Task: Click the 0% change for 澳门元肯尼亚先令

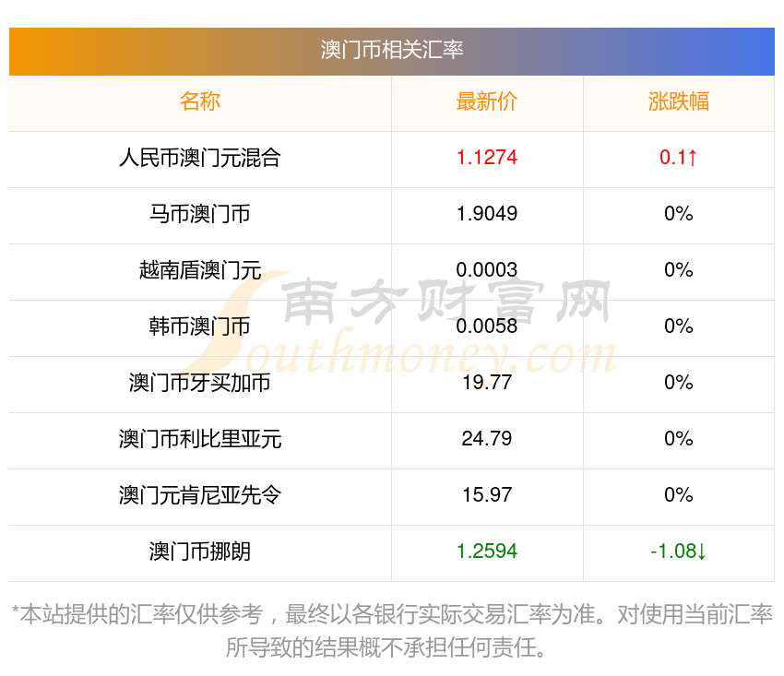Action: tap(679, 495)
